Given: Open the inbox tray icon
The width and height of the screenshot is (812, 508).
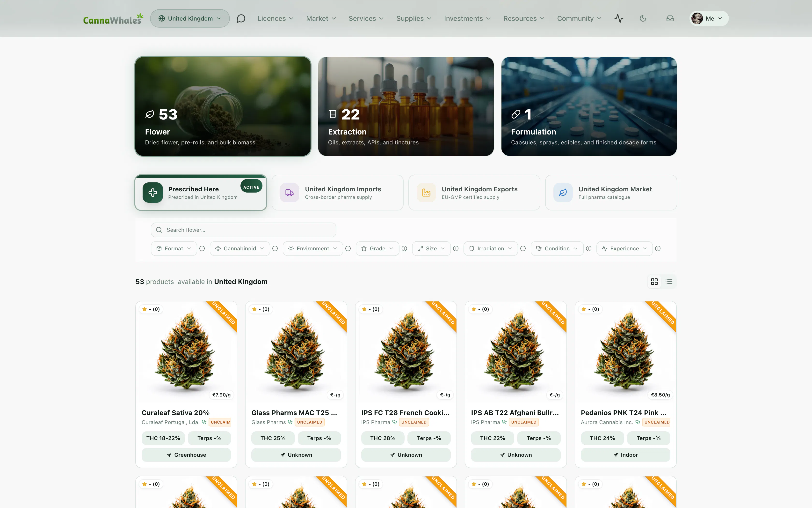Looking at the screenshot, I should (670, 18).
